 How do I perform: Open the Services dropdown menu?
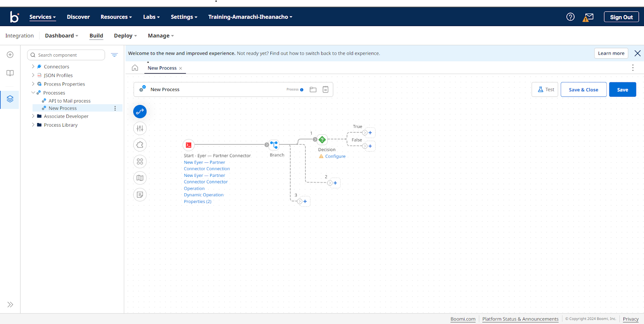43,17
